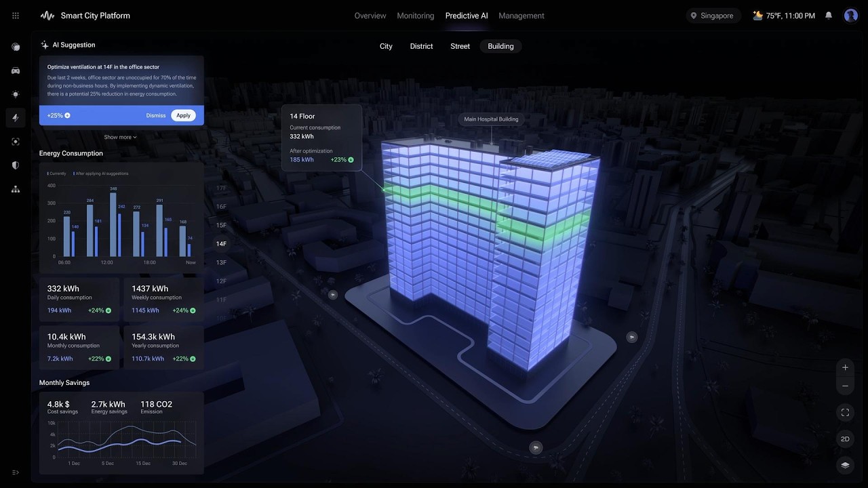Viewport: 868px width, 488px height.
Task: Click the weather icon beside 75°F
Action: [757, 15]
